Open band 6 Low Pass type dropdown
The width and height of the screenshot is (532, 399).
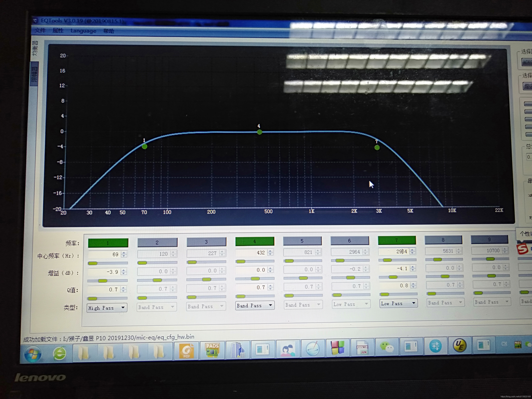coord(351,304)
